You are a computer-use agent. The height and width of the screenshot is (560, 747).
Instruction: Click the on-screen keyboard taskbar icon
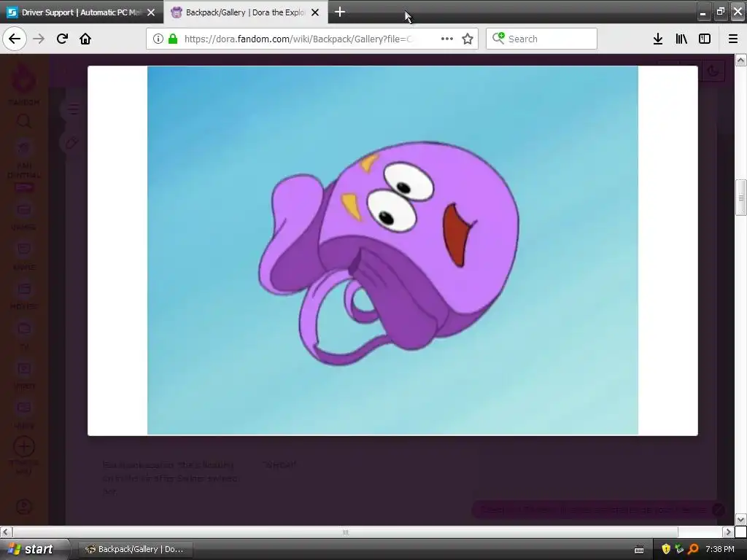639,549
